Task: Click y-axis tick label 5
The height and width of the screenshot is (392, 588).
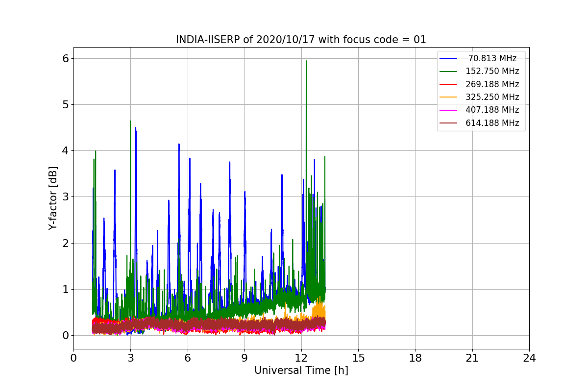Action: tap(66, 104)
